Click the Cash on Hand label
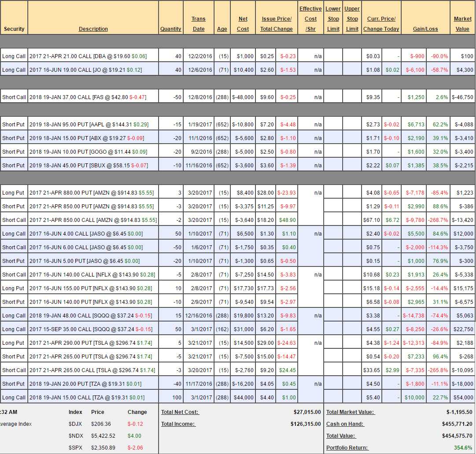476x454 pixels. coord(345,424)
